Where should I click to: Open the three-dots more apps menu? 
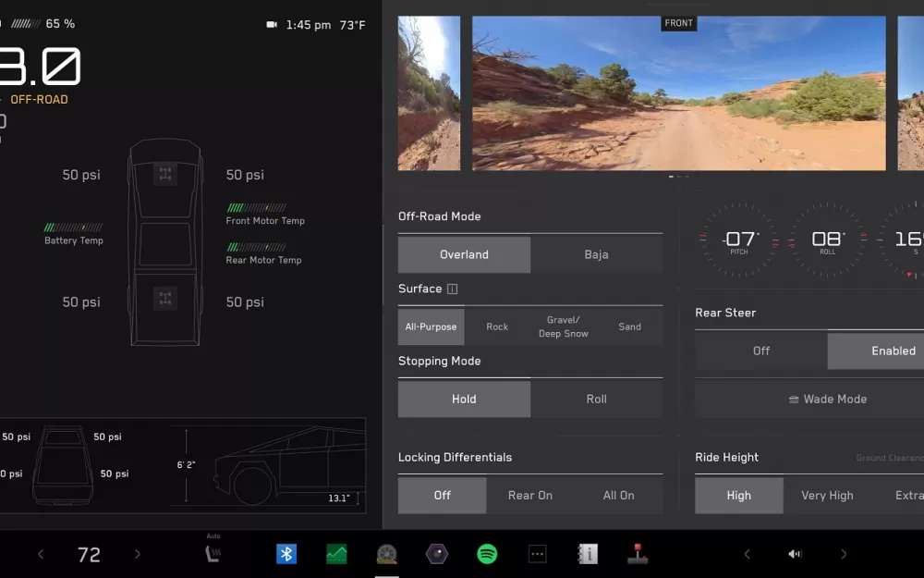click(x=537, y=554)
